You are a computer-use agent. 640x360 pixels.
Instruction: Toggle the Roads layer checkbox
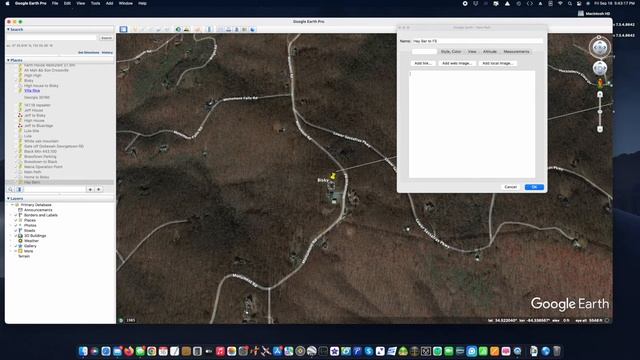(x=16, y=231)
